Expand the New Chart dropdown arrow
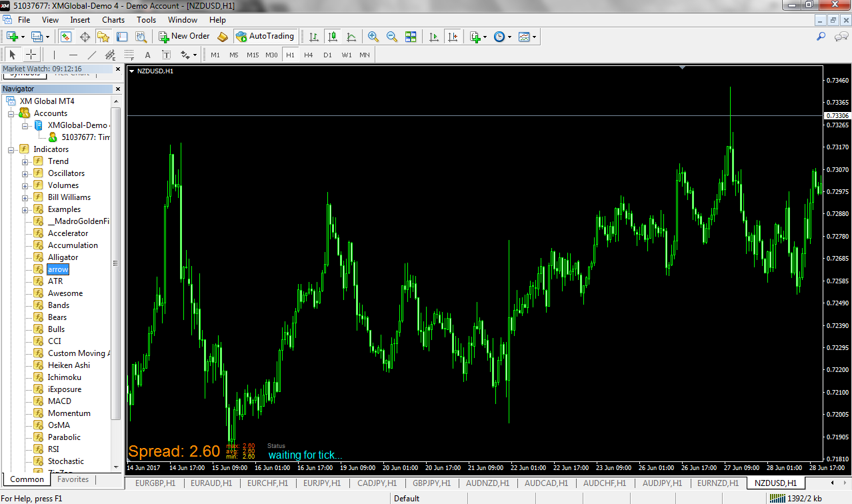Viewport: 852px width, 504px height. pyautogui.click(x=23, y=37)
